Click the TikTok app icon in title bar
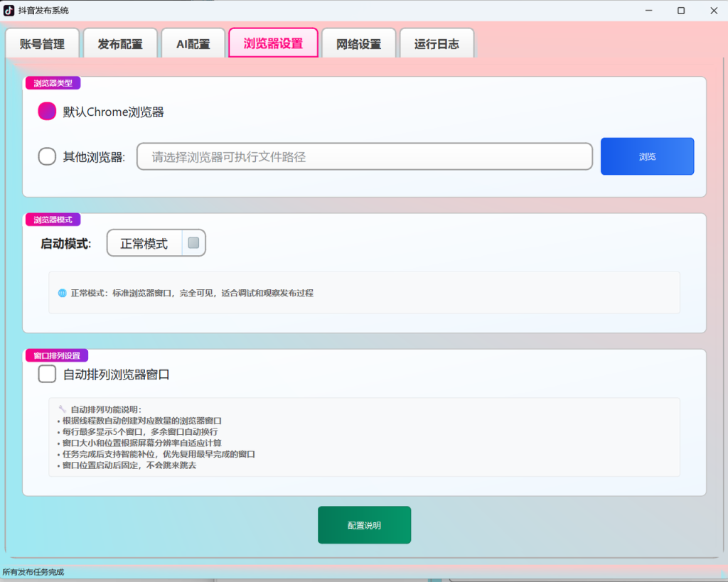Screen dimensions: 728x582 click(x=9, y=10)
